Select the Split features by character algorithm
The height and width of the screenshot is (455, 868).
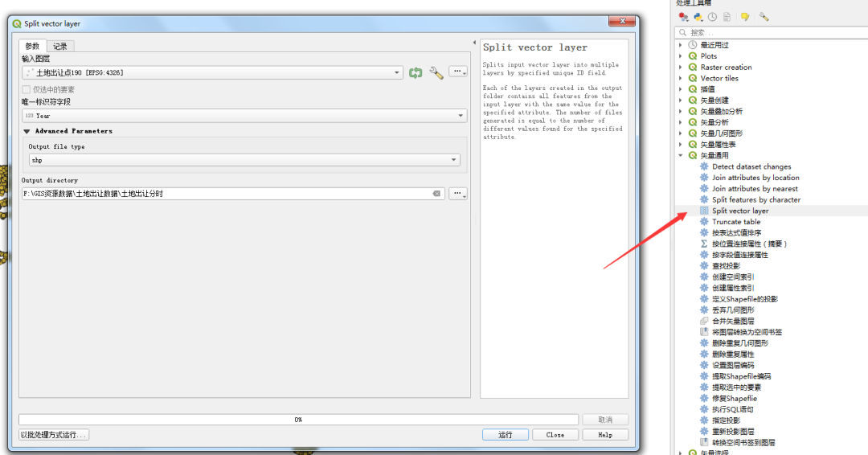click(x=755, y=200)
